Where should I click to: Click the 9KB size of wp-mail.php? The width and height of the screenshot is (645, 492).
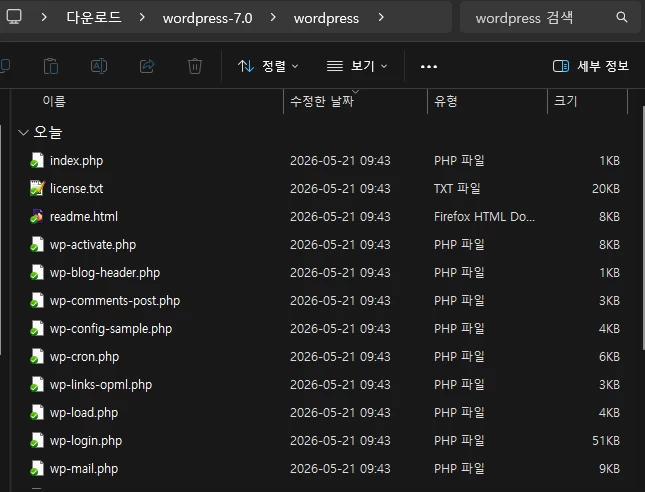click(x=609, y=469)
